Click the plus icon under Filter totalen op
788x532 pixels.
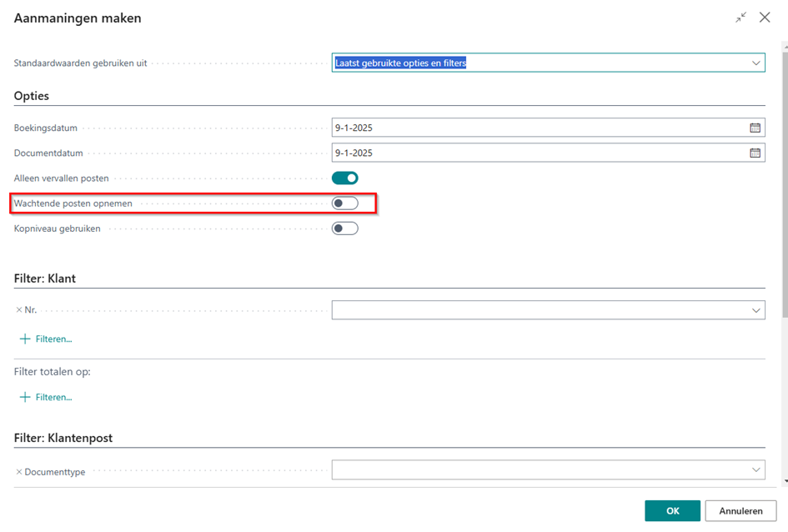coord(25,398)
